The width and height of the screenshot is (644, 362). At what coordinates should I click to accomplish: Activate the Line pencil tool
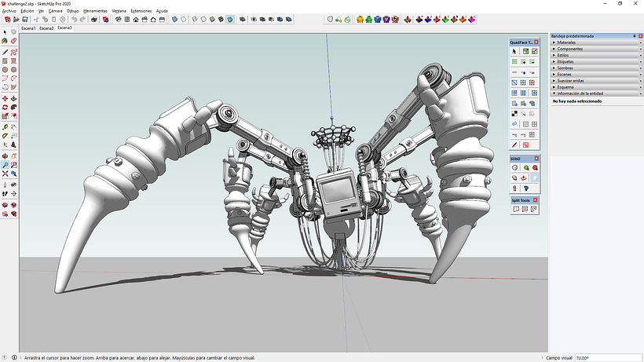pyautogui.click(x=5, y=52)
